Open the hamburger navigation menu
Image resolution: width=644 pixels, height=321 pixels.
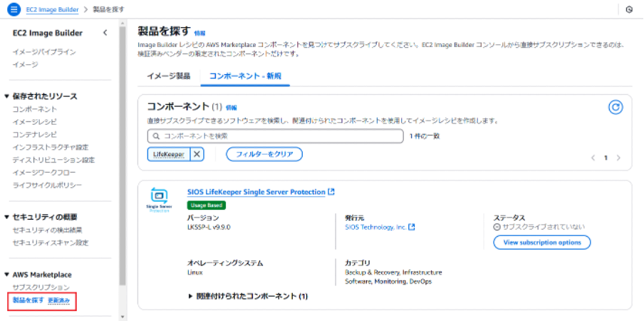[x=13, y=9]
